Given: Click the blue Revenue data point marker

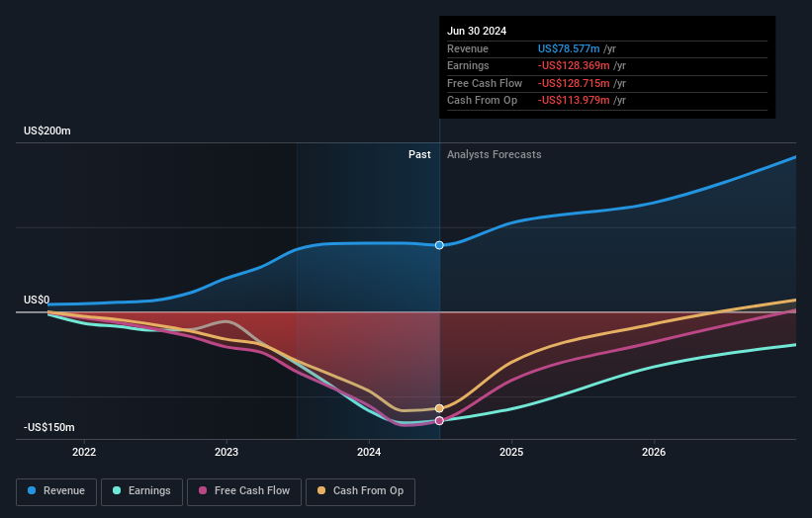Looking at the screenshot, I should pyautogui.click(x=439, y=245).
